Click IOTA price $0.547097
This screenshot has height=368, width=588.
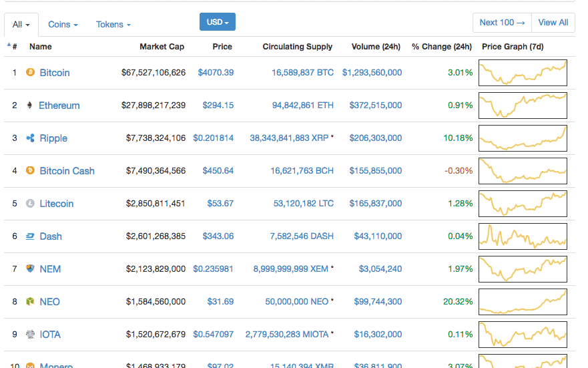(214, 334)
